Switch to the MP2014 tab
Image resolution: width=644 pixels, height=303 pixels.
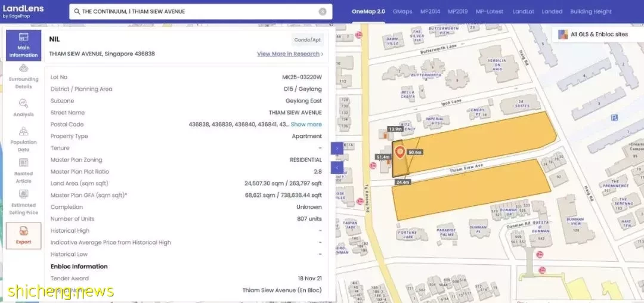tap(430, 11)
